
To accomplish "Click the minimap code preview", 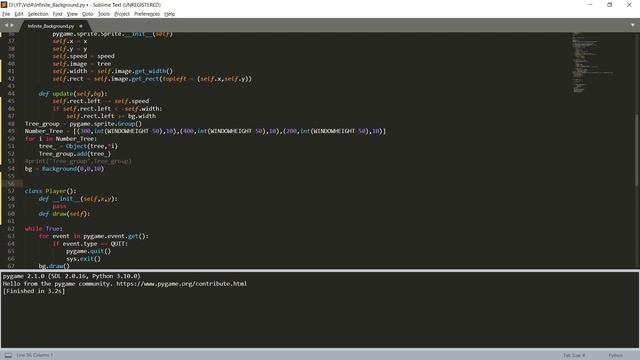I will [x=593, y=62].
